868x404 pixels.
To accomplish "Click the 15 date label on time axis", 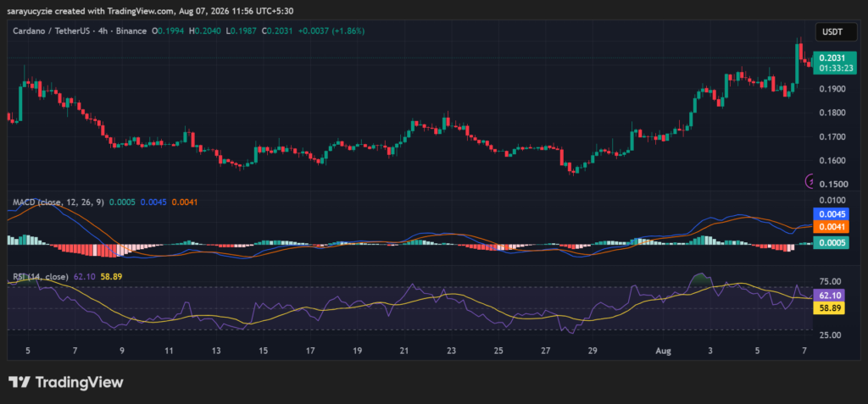I will coord(263,351).
